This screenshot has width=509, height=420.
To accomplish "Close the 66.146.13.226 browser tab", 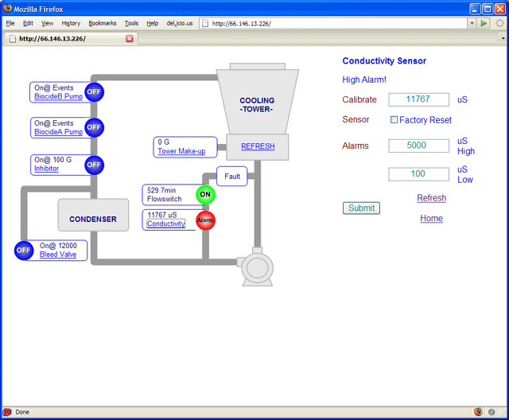I will 130,38.
